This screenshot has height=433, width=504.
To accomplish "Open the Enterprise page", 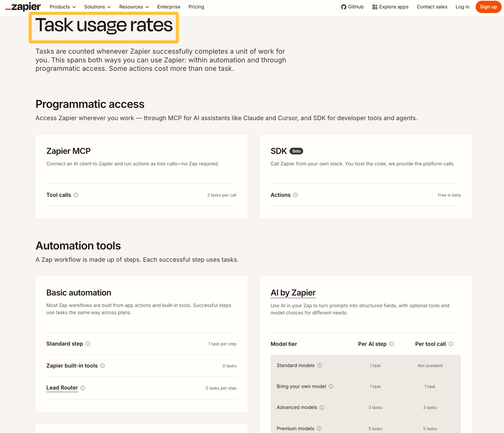I will 169,7.
